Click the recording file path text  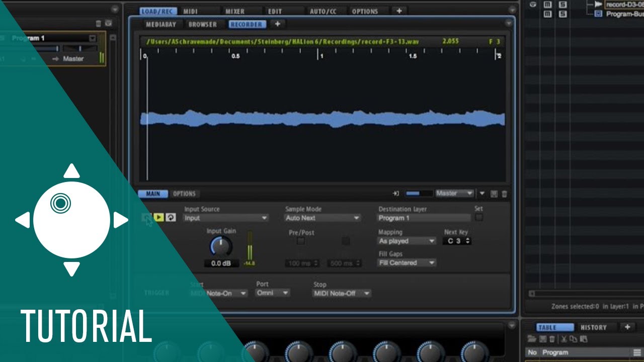click(x=282, y=42)
